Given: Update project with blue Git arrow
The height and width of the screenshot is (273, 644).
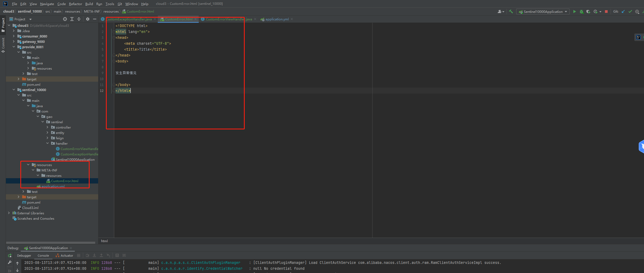Looking at the screenshot, I should (623, 12).
